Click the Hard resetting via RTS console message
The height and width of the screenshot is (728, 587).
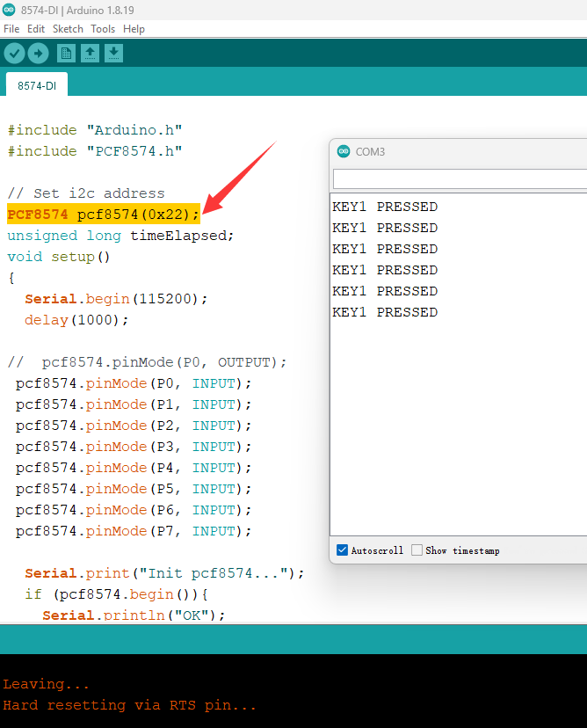coord(130,705)
